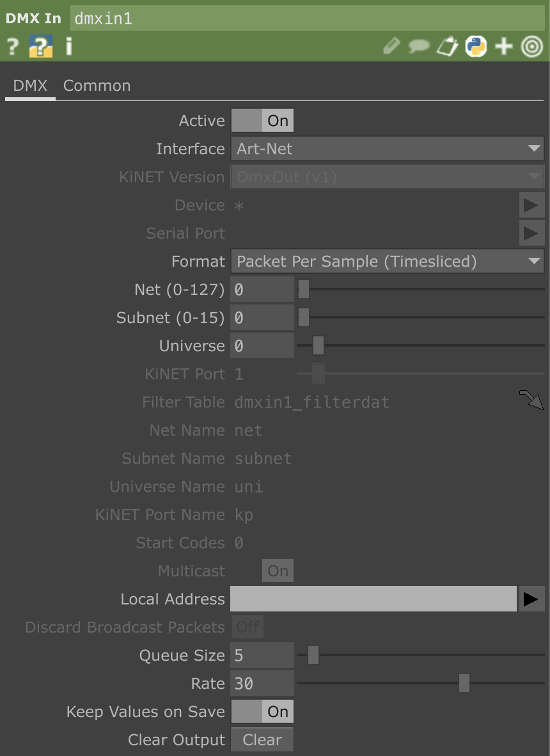Click the Queue Size value field
The image size is (550, 756).
point(262,655)
